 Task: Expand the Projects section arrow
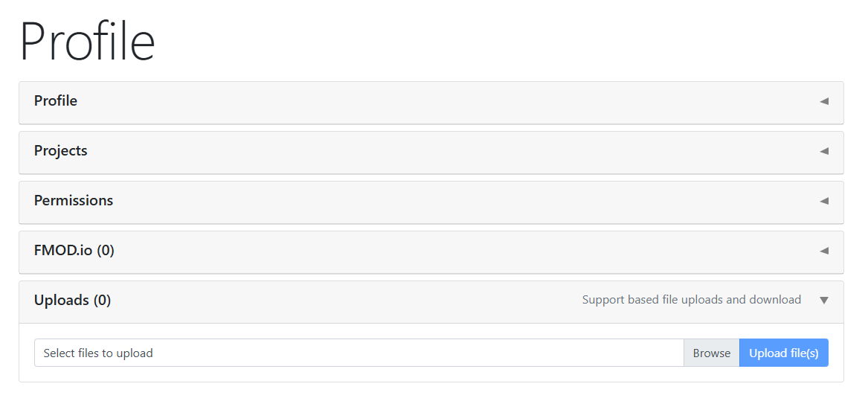tap(824, 151)
